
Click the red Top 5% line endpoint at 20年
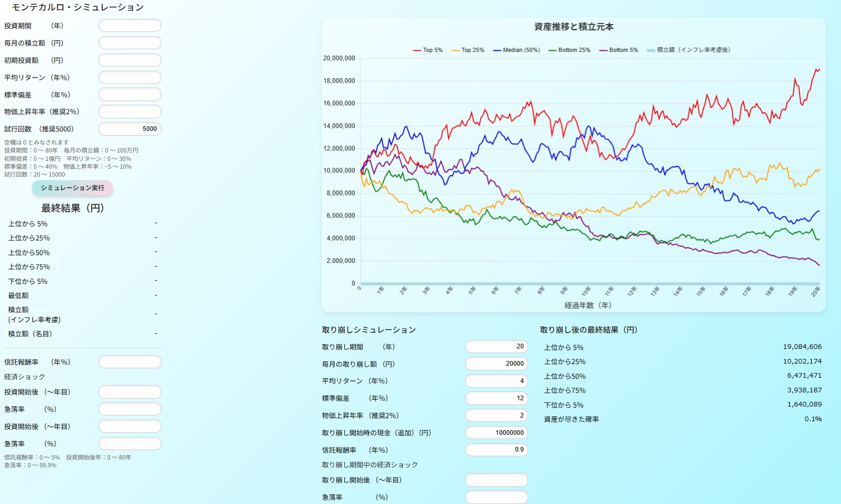pyautogui.click(x=819, y=69)
